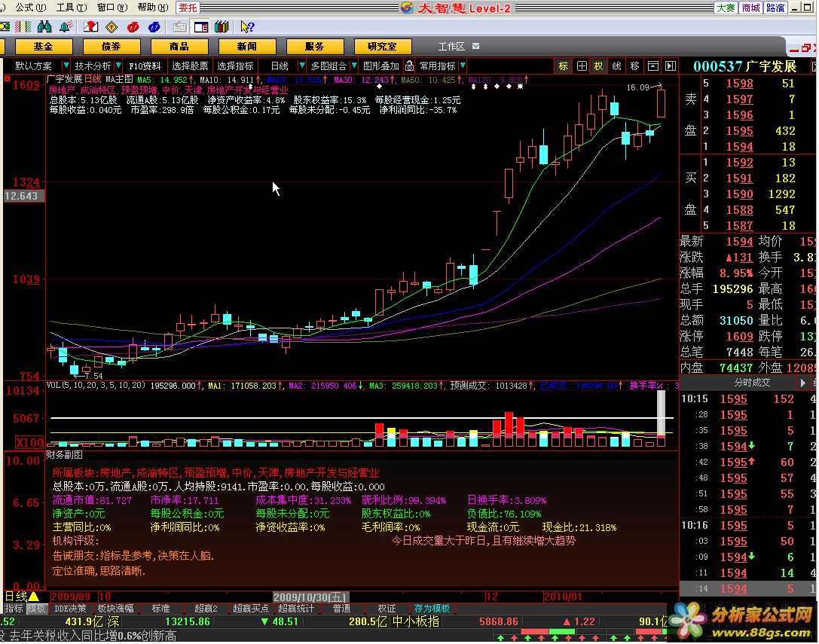This screenshot has height=644, width=819.
Task: Click the 选择股票 toolbar item
Action: point(190,66)
